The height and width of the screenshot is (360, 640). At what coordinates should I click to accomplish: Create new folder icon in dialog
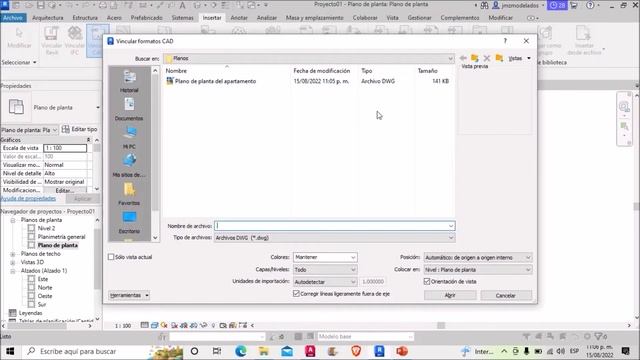tap(499, 58)
